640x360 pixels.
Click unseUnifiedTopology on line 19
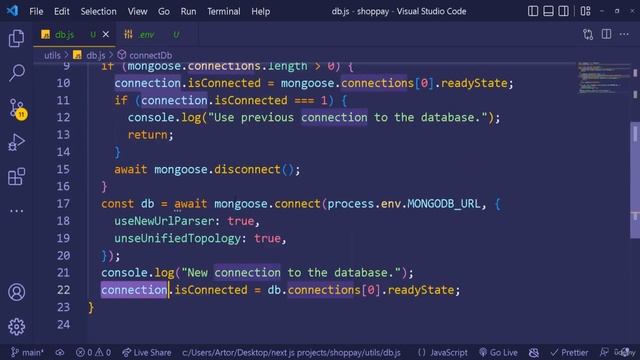(177, 238)
